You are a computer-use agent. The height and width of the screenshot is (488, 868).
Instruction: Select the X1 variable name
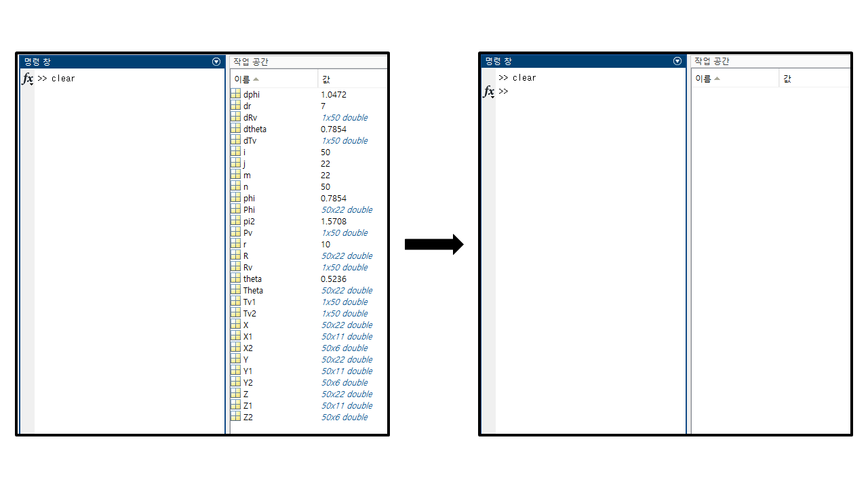point(248,336)
